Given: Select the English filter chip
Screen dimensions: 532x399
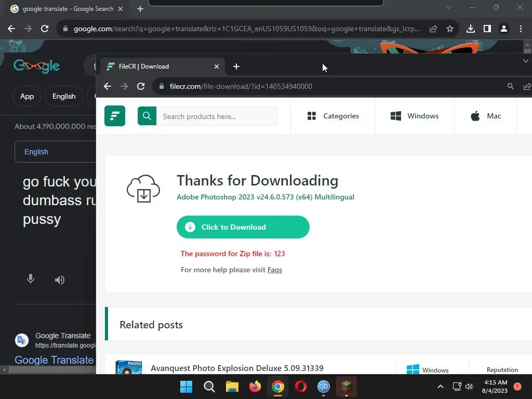Looking at the screenshot, I should pyautogui.click(x=64, y=96).
